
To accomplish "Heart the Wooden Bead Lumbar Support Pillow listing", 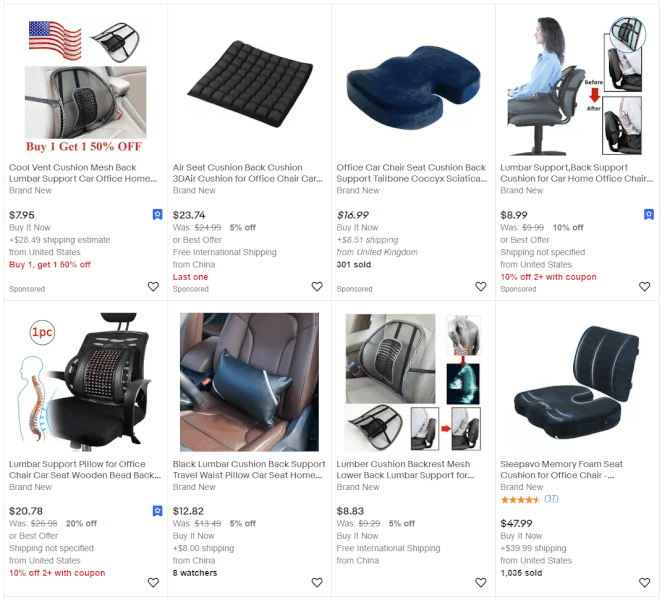I will pos(153,583).
